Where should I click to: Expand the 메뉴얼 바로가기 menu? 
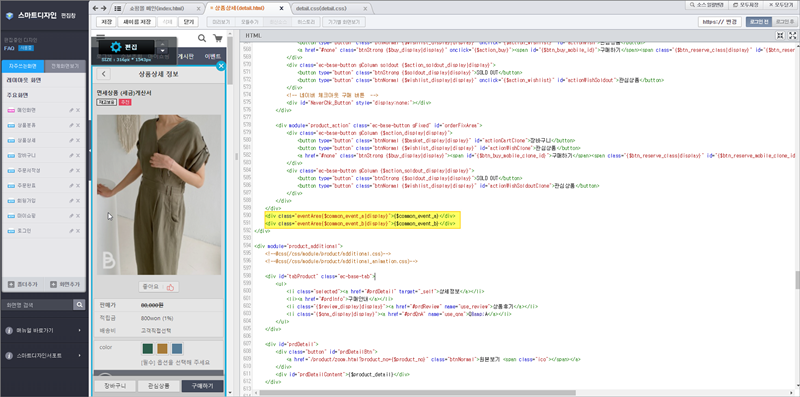[x=44, y=330]
